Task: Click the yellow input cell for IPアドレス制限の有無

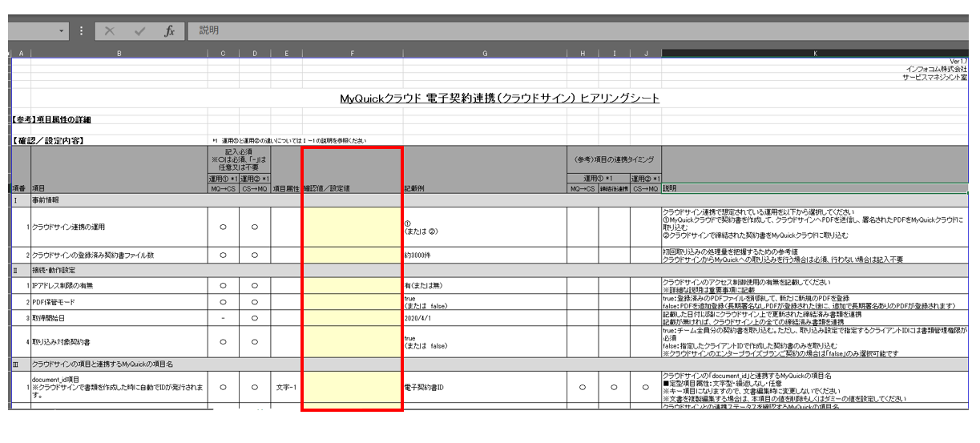Action: click(352, 285)
